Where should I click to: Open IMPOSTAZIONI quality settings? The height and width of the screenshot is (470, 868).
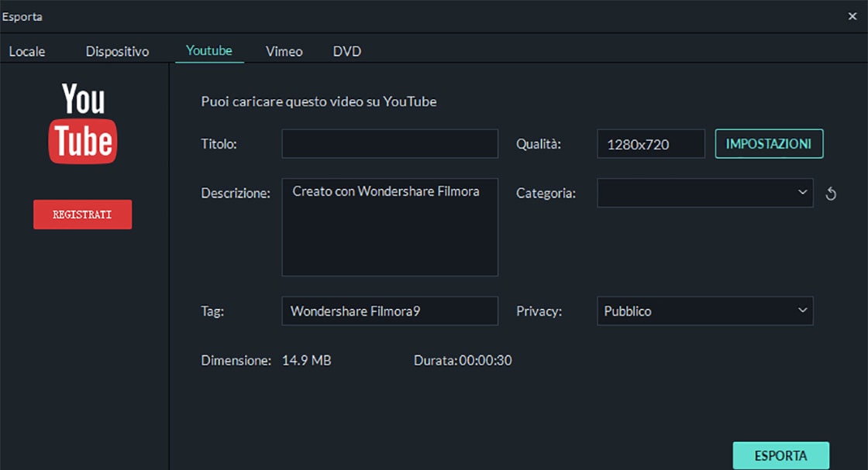769,144
